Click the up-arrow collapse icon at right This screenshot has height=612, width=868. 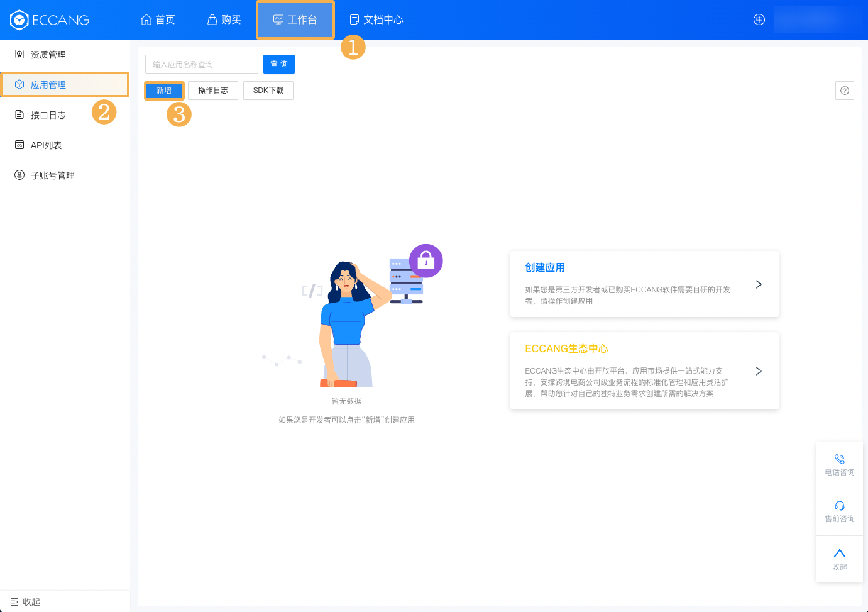(839, 554)
